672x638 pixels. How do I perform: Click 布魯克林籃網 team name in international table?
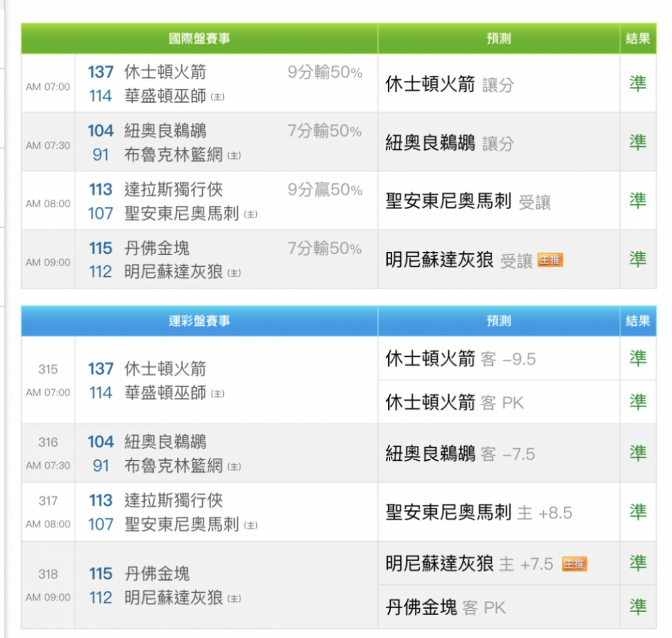173,154
